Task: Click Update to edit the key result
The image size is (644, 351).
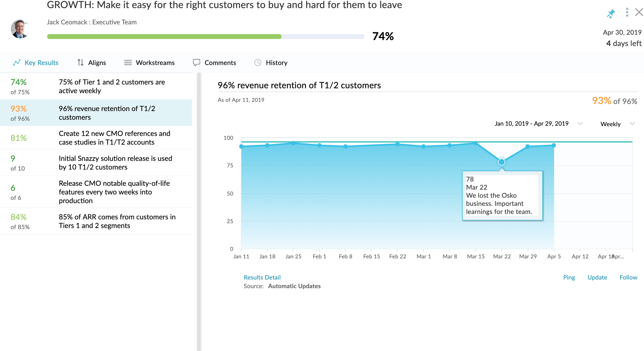Action: click(597, 277)
